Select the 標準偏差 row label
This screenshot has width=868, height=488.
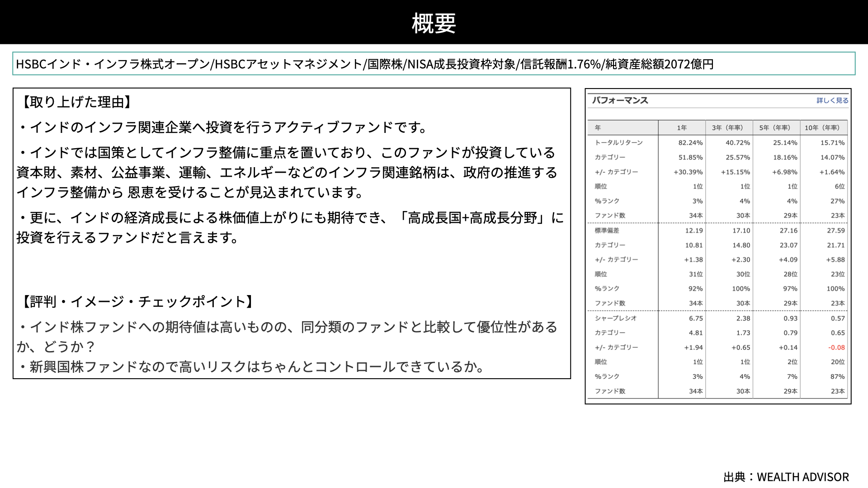[x=607, y=230]
